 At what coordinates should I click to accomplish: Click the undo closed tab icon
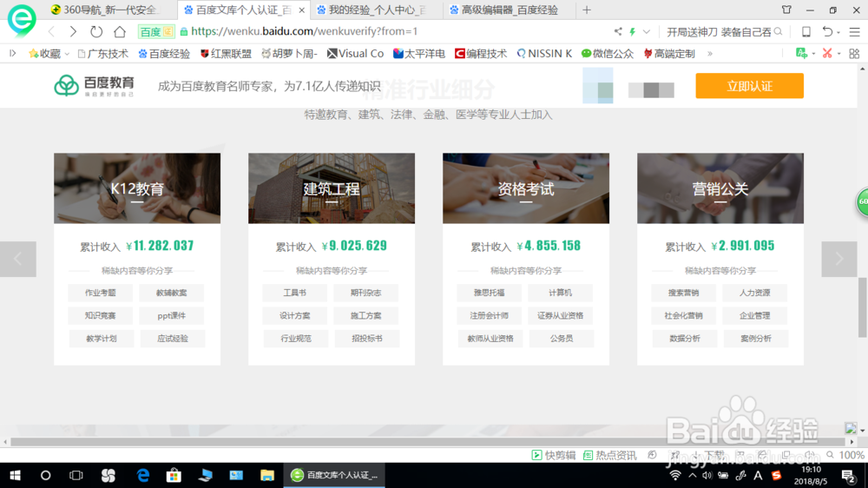pyautogui.click(x=827, y=31)
